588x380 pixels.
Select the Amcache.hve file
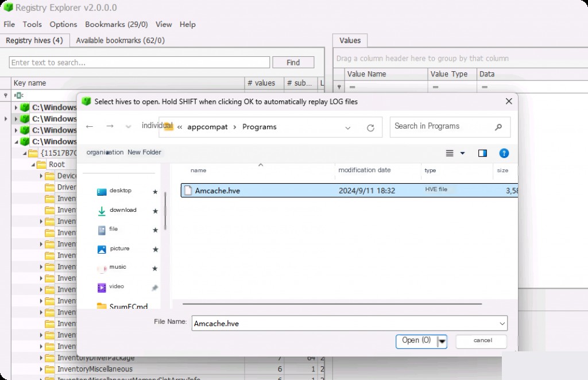(349, 191)
